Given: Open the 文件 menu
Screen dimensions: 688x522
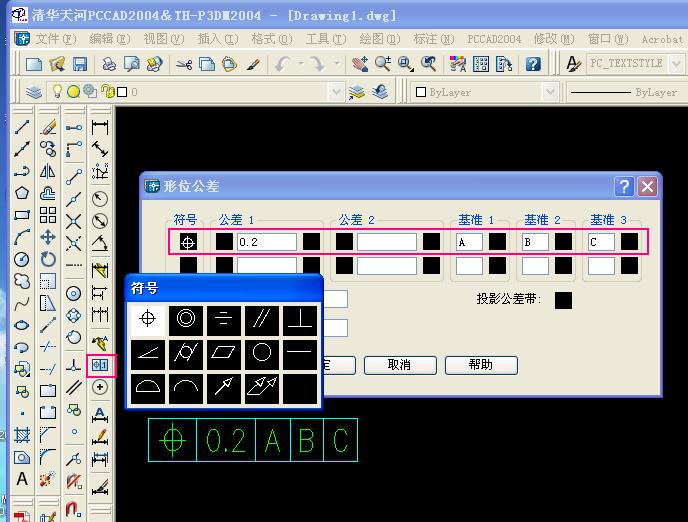Looking at the screenshot, I should pos(55,39).
